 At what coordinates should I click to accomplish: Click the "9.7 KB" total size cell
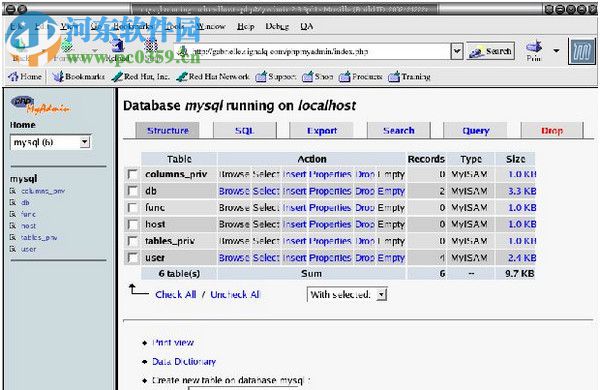point(515,274)
